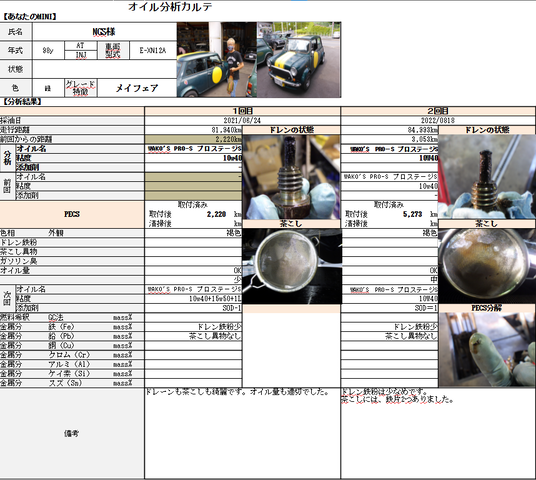This screenshot has height=480, width=536.
Task: Select the 10w40+15w50+1L viscosity cell
Action: coord(193,298)
